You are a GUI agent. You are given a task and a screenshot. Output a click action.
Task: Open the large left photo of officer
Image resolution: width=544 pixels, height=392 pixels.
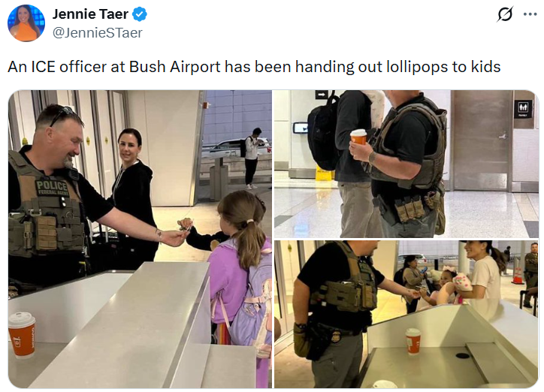[x=141, y=239]
